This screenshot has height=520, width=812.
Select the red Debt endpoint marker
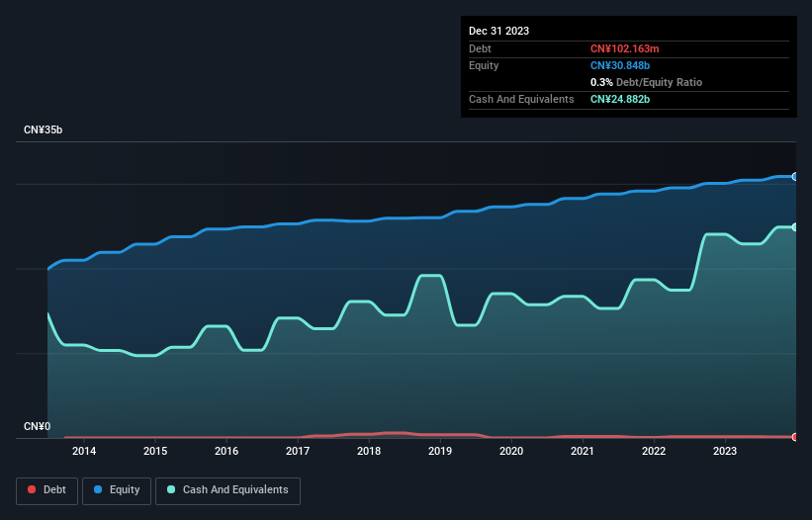tap(795, 437)
